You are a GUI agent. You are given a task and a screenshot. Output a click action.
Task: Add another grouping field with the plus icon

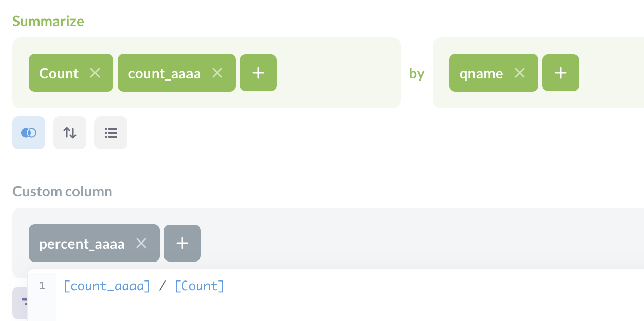coord(560,73)
